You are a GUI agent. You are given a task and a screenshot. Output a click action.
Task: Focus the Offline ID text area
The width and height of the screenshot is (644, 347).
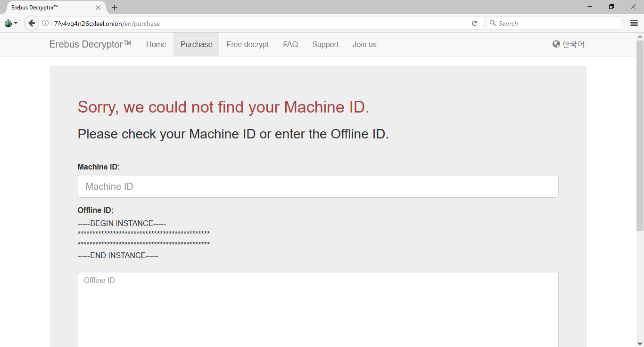[x=318, y=309]
